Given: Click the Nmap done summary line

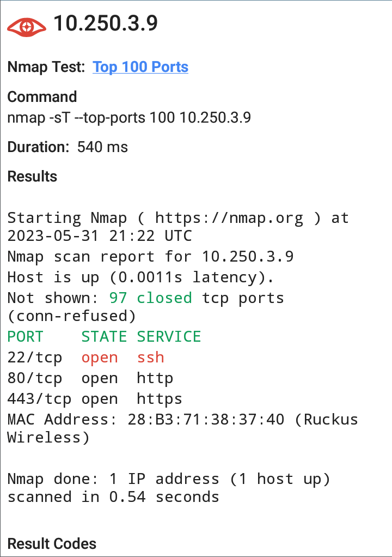Looking at the screenshot, I should [x=169, y=488].
